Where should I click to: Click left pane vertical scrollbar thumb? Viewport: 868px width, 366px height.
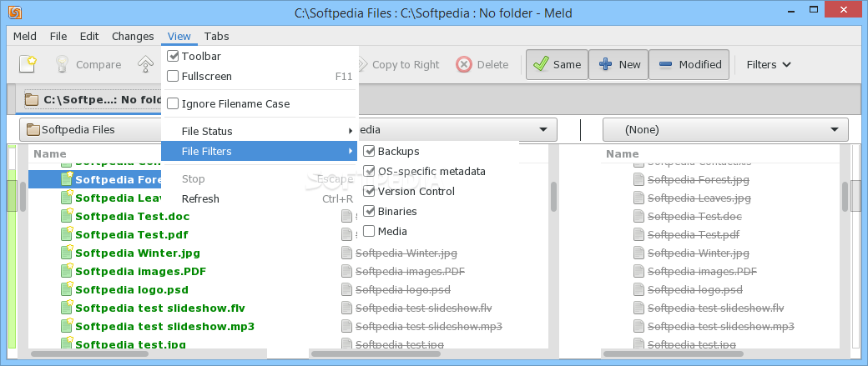point(23,197)
